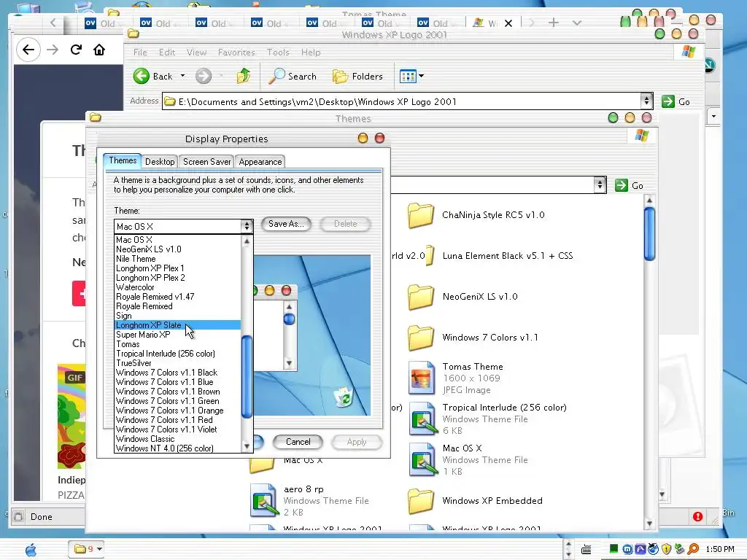Click Cancel in Display Properties

pyautogui.click(x=298, y=442)
